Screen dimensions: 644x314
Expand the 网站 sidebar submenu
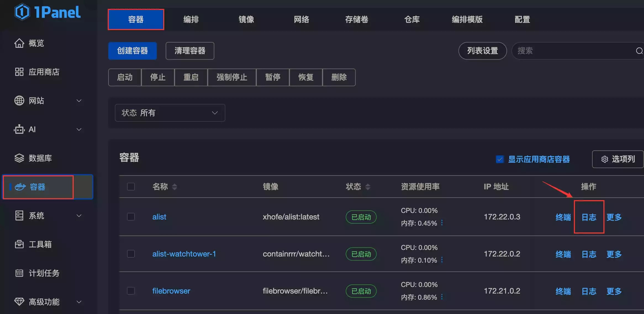pyautogui.click(x=79, y=101)
